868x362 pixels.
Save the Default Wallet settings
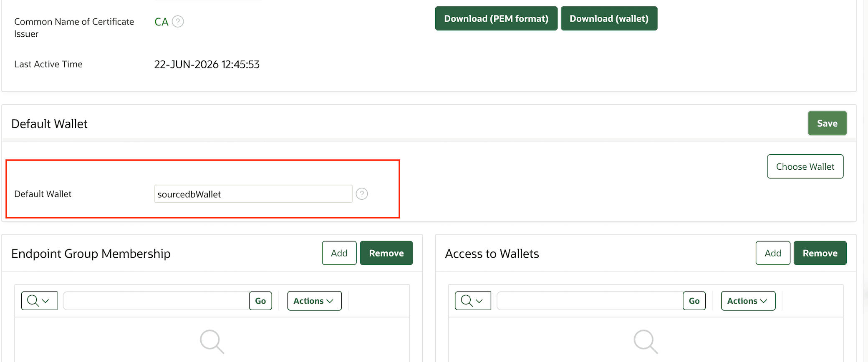pyautogui.click(x=827, y=123)
